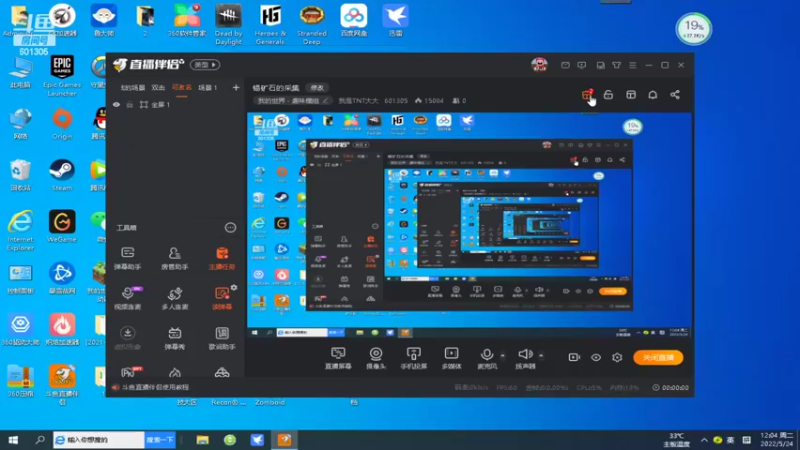Viewport: 800px width, 450px height.
Task: Add 直播屏幕 screen capture source
Action: (338, 358)
